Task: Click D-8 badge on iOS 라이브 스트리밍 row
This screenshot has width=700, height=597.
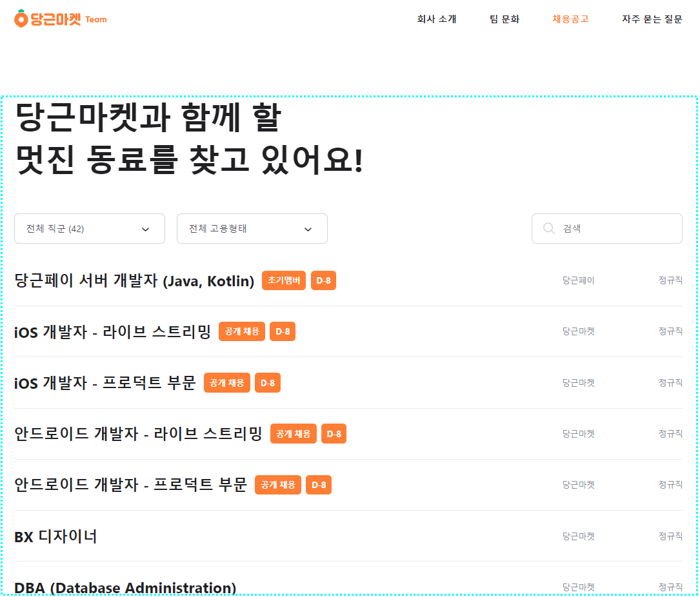Action: 283,331
